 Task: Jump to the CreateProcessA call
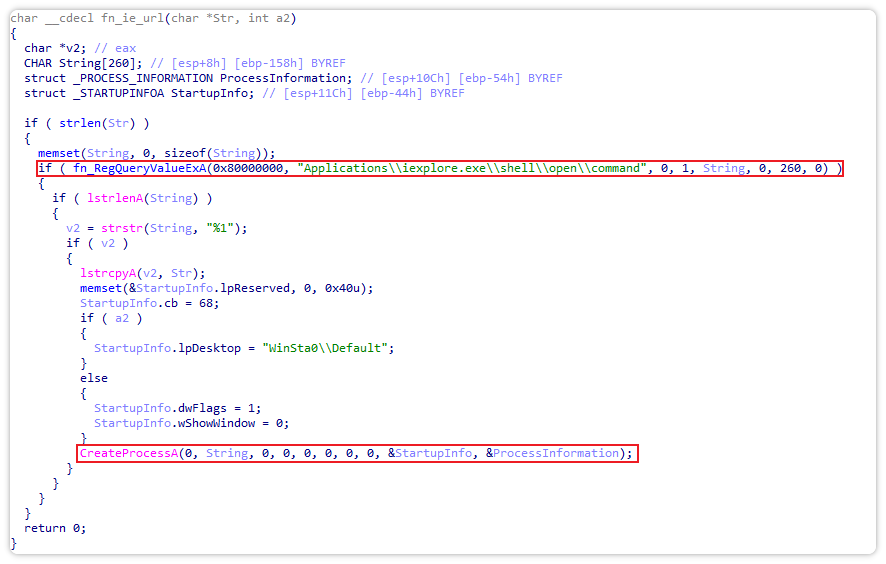pos(128,453)
